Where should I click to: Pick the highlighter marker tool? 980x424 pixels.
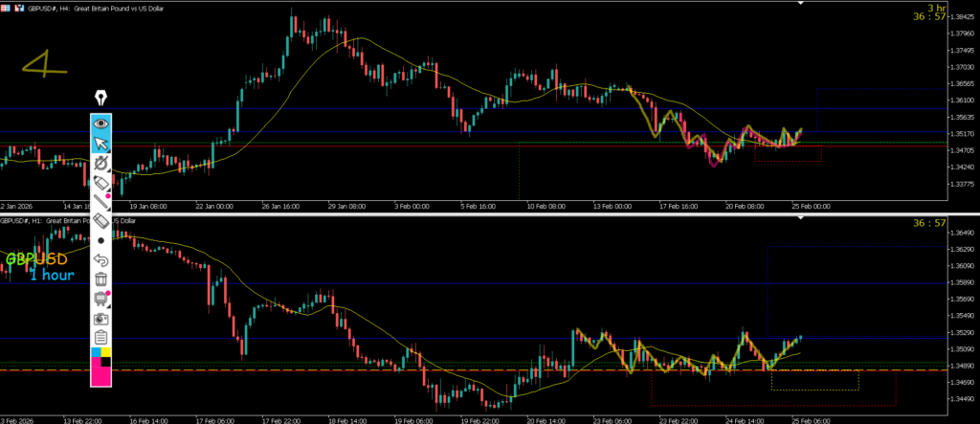(100, 221)
